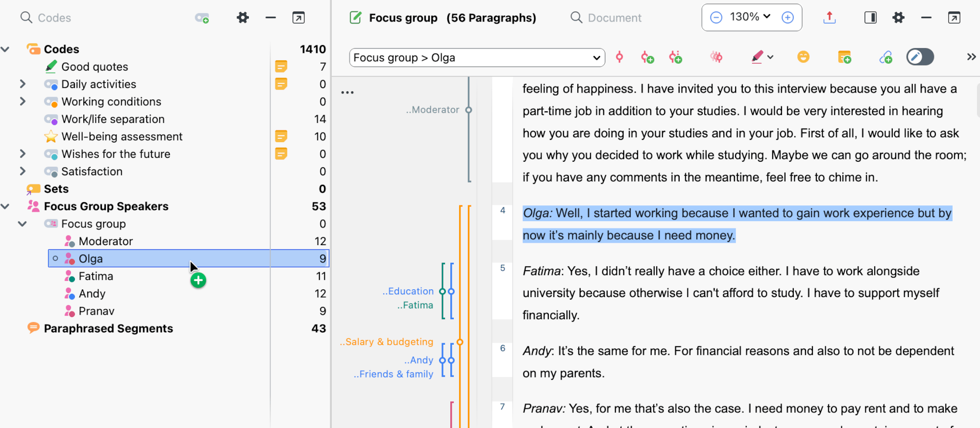980x428 pixels.
Task: Click the code with new code icon
Action: [647, 57]
